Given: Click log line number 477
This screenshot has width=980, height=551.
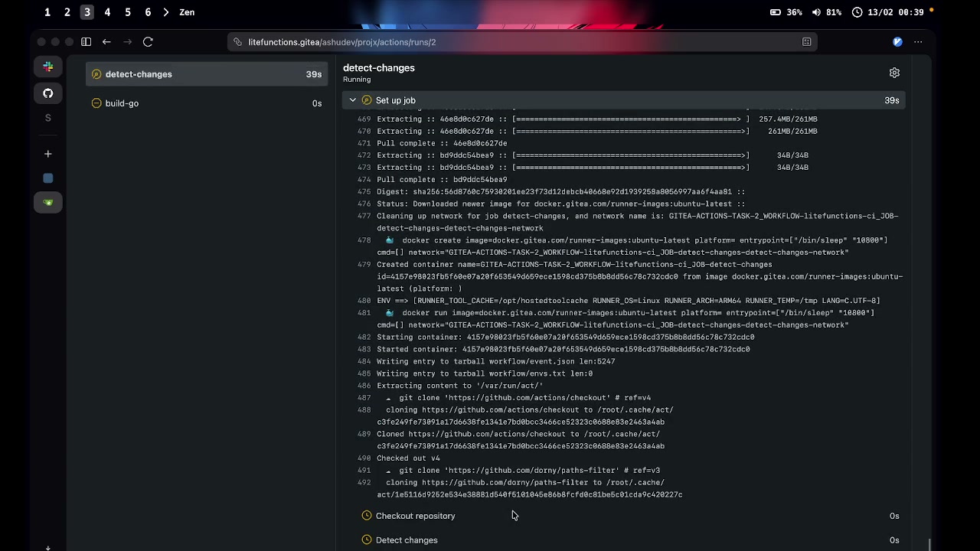Looking at the screenshot, I should pos(364,216).
